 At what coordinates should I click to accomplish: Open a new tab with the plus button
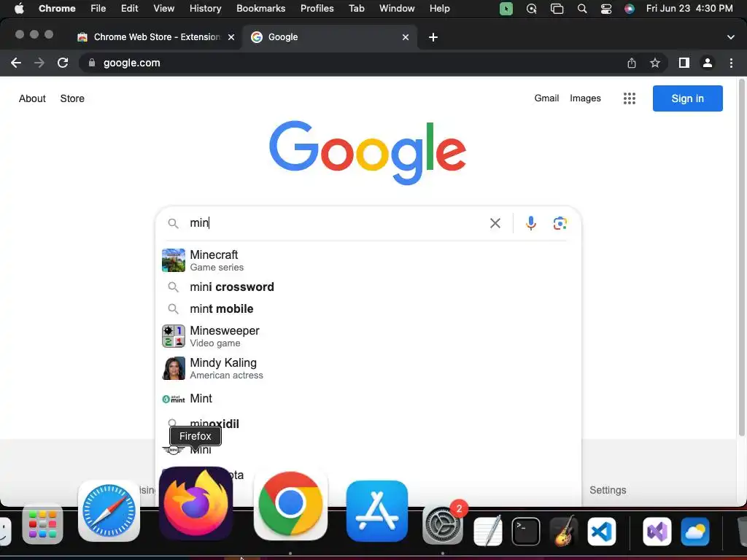coord(433,37)
